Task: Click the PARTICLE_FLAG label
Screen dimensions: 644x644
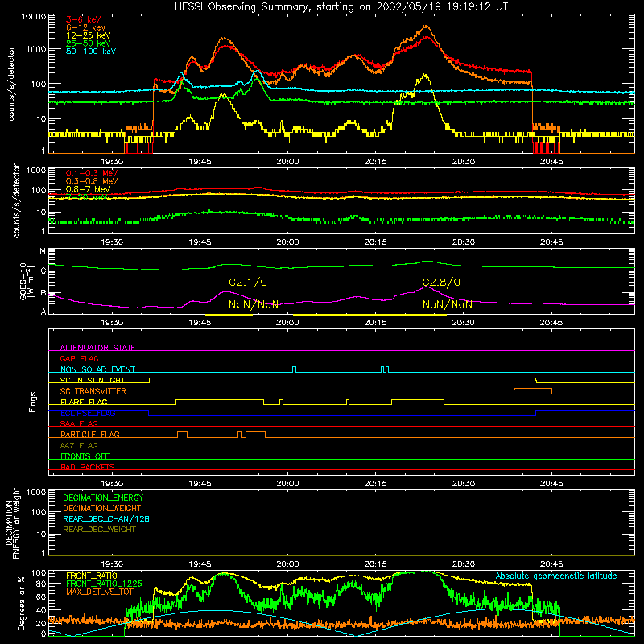Action: [90, 435]
